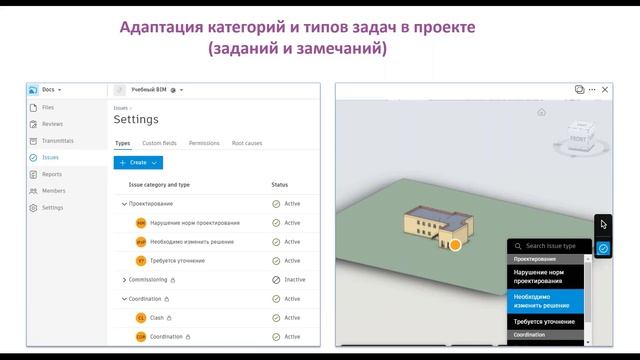Select Необходимо изменить решение in issue list
Image resolution: width=640 pixels, height=360 pixels.
point(546,301)
